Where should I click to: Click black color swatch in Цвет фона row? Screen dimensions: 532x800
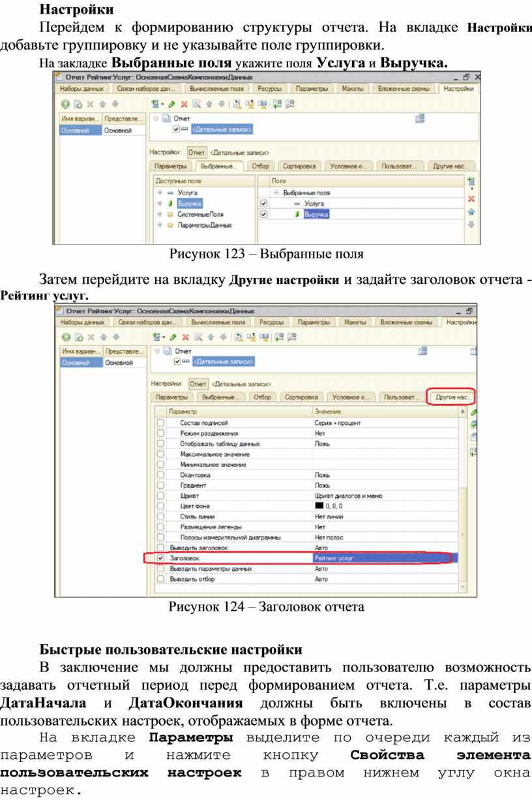point(319,506)
